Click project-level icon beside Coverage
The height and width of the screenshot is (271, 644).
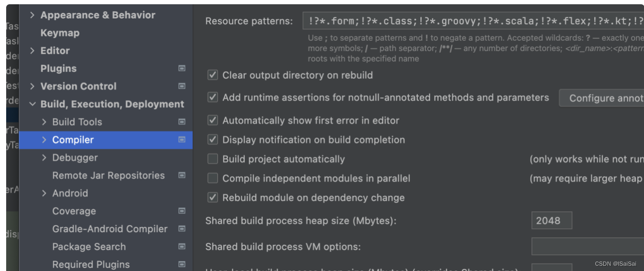(x=182, y=211)
